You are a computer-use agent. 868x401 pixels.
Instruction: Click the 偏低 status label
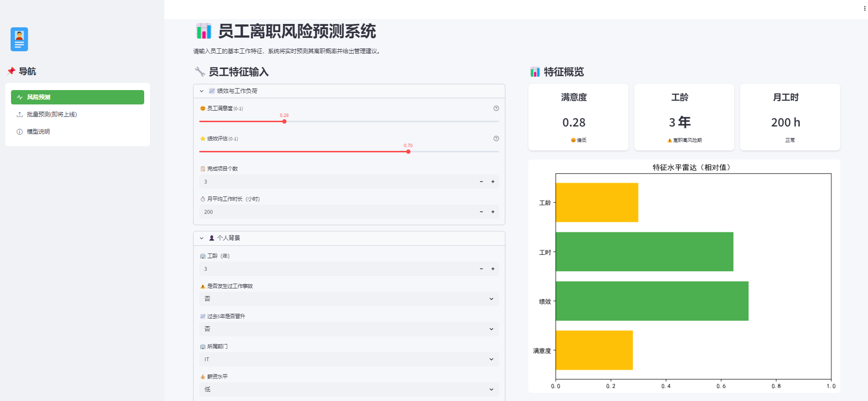579,140
